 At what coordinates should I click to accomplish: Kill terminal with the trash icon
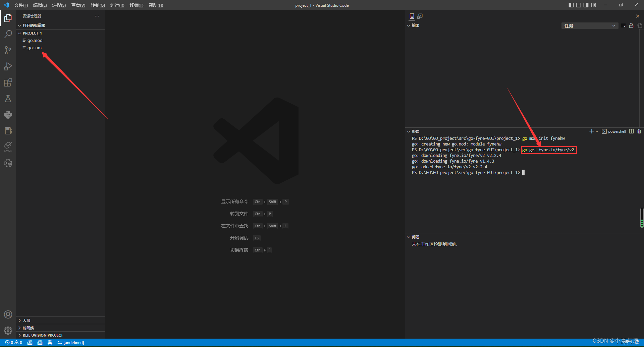pyautogui.click(x=639, y=131)
